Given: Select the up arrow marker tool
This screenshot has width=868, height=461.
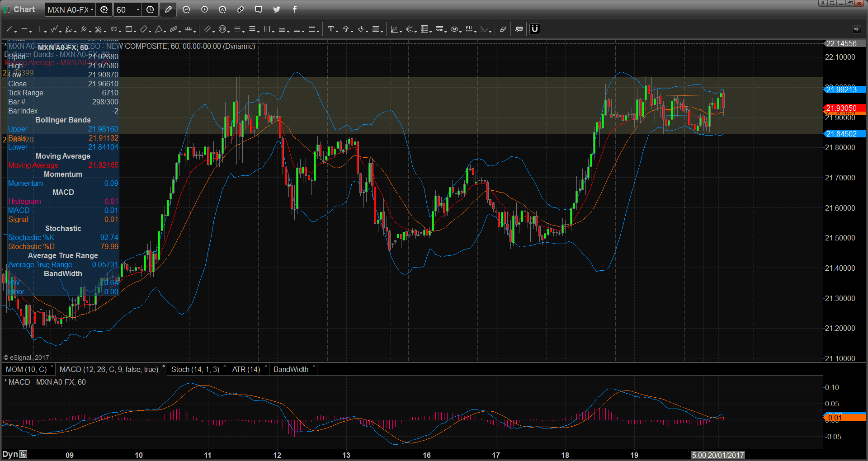Looking at the screenshot, I should [x=346, y=29].
